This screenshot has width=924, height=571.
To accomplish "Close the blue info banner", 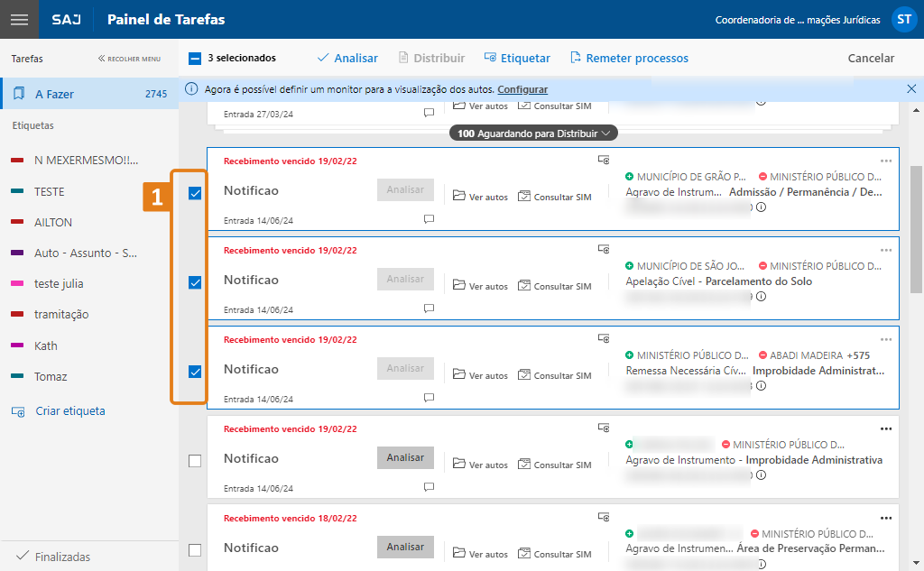I will click(911, 89).
